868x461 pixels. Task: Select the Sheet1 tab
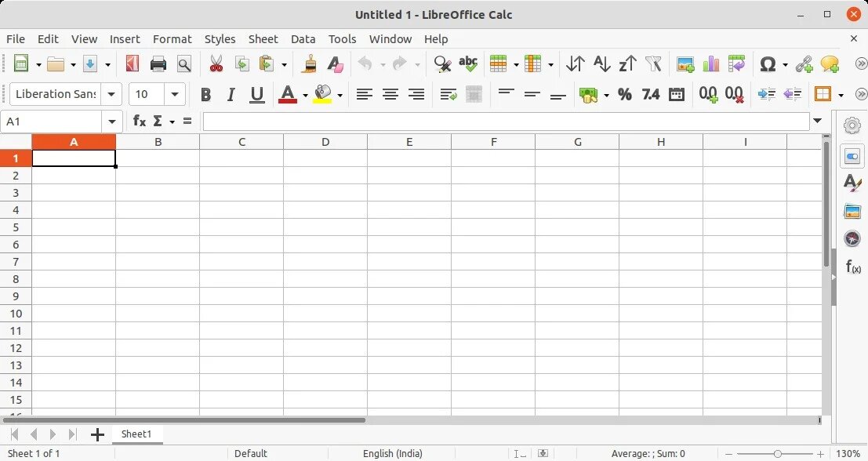pos(136,434)
